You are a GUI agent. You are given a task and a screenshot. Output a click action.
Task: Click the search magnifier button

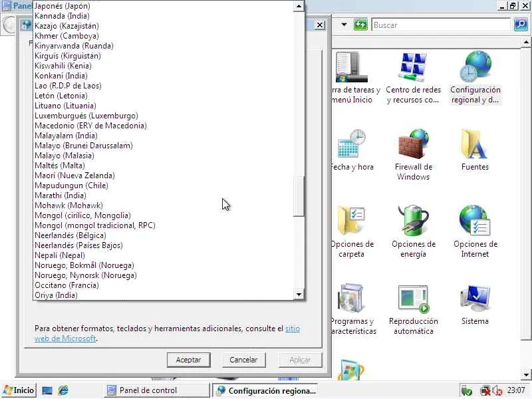point(521,25)
